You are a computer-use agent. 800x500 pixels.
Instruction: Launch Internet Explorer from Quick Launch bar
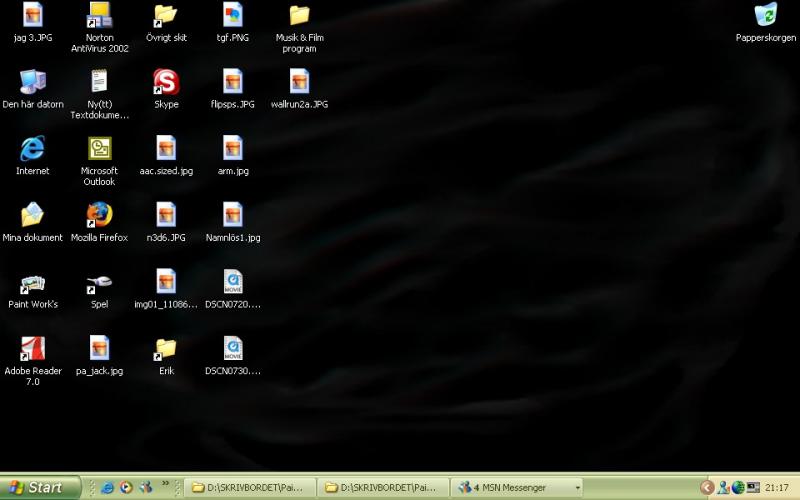coord(107,488)
